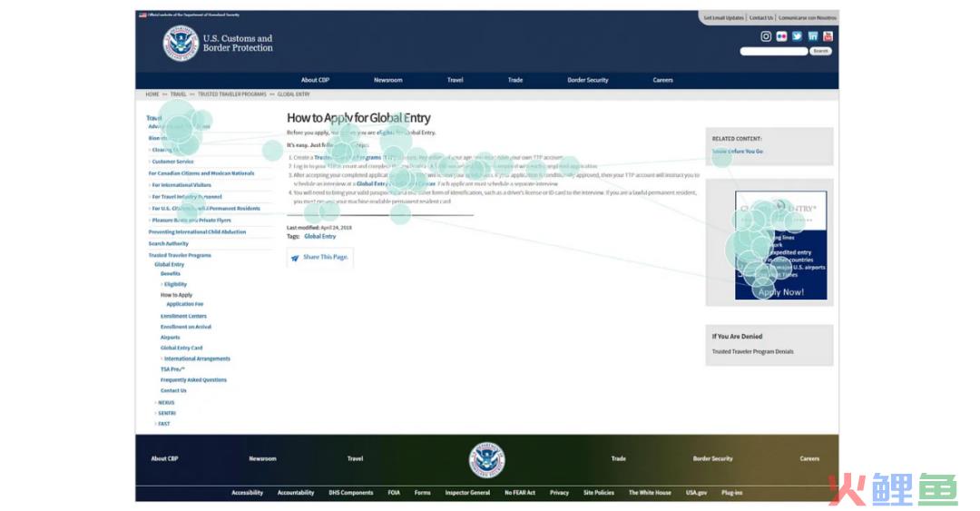The image size is (980, 511).
Task: Click the CBP seal logo in header
Action: 181,44
